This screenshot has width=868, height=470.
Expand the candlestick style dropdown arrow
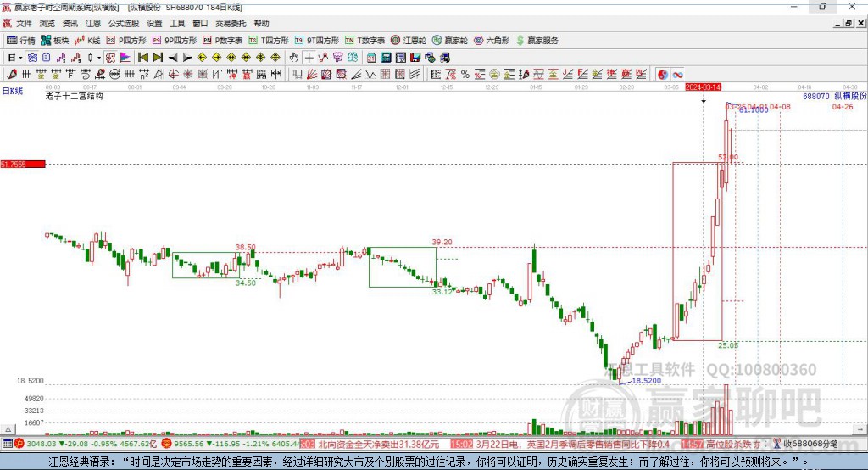pyautogui.click(x=99, y=58)
